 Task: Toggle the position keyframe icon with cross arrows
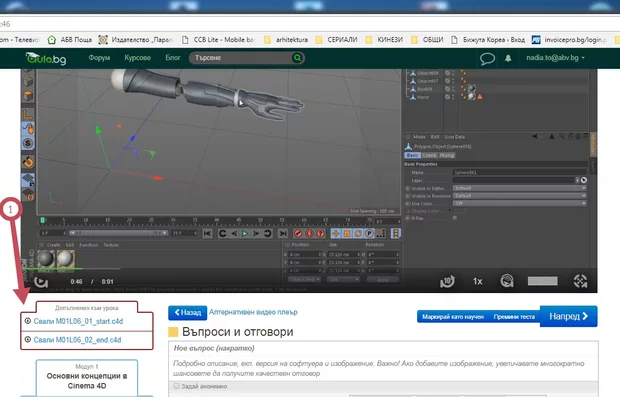pyautogui.click(x=336, y=234)
